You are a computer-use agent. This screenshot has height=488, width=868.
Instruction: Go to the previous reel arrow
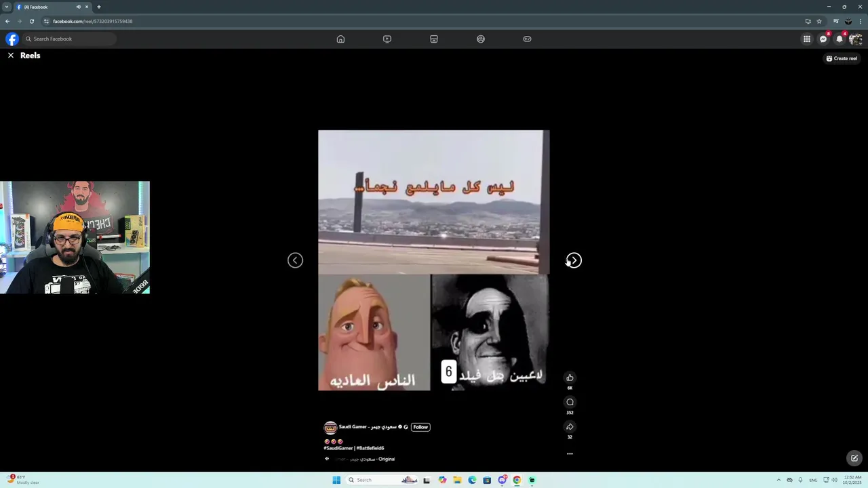click(x=295, y=260)
